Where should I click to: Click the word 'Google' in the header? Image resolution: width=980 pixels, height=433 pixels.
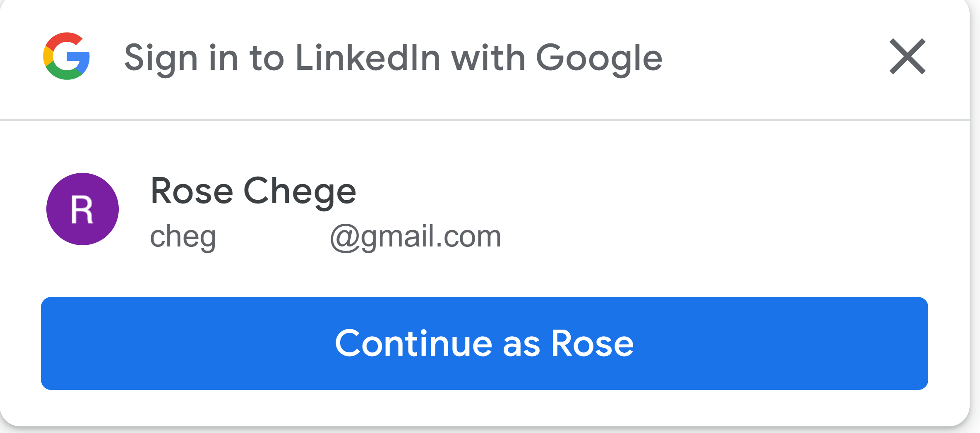(x=599, y=58)
